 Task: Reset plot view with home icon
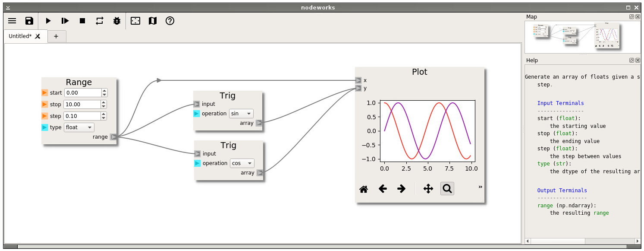[x=364, y=189]
